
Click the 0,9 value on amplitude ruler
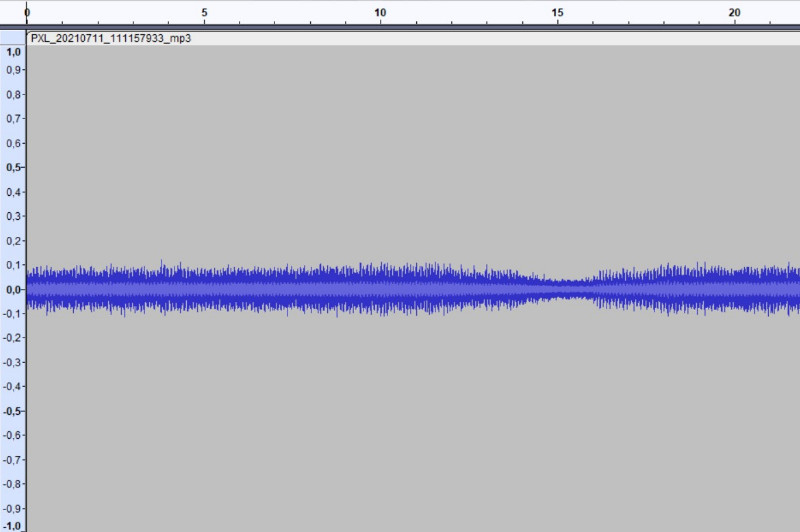point(13,71)
